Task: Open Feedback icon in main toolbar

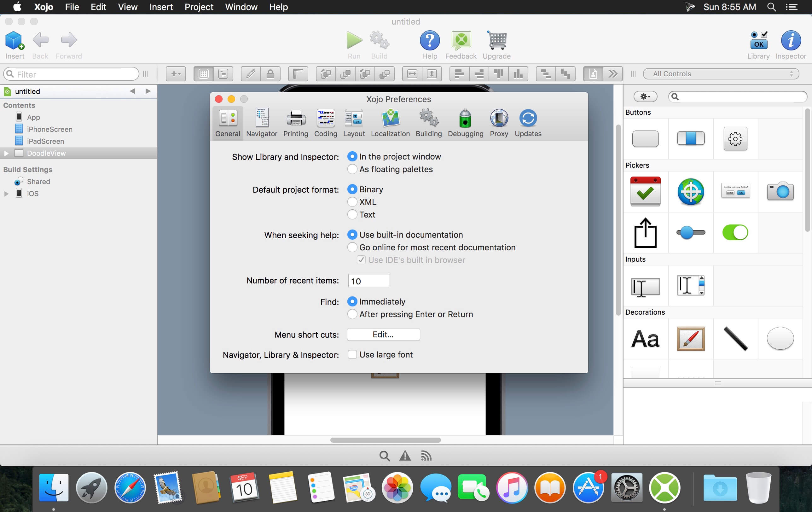Action: (x=461, y=40)
